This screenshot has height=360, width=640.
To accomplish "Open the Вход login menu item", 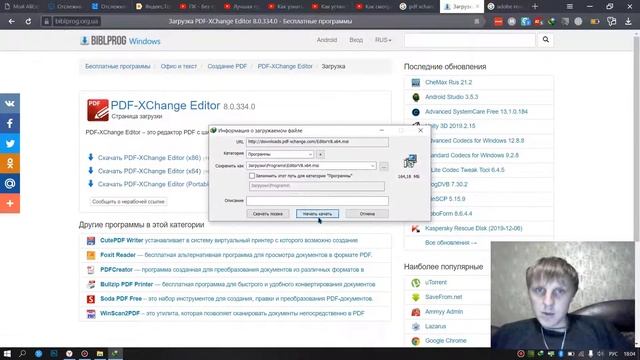I will (356, 40).
